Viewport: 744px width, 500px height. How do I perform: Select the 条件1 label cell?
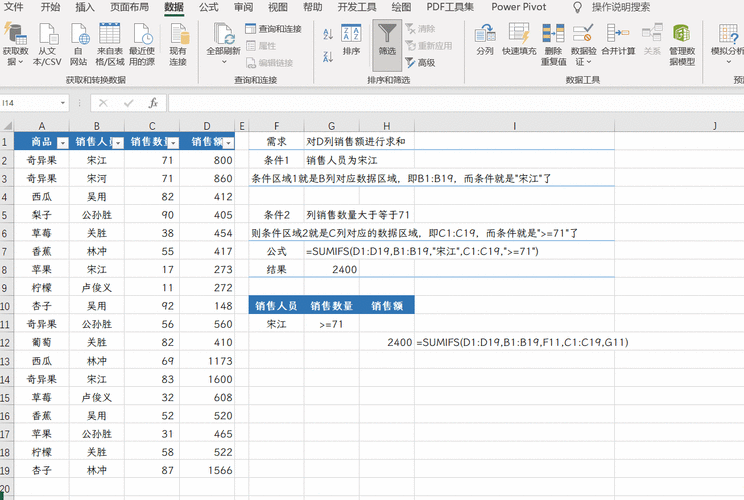[277, 160]
